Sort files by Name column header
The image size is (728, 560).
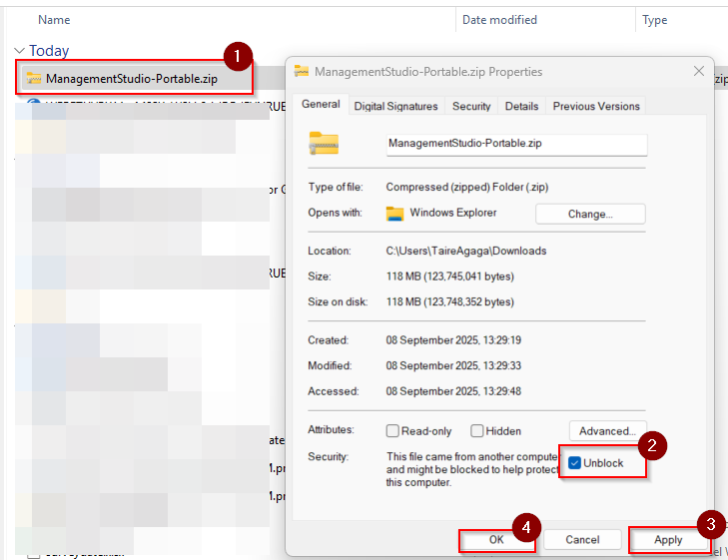(x=54, y=20)
